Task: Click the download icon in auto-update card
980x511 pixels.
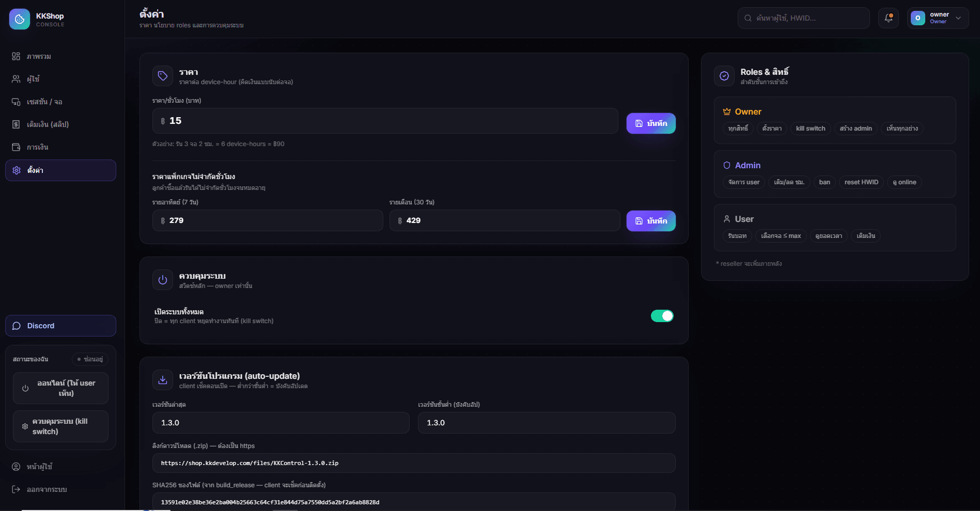Action: coord(163,380)
